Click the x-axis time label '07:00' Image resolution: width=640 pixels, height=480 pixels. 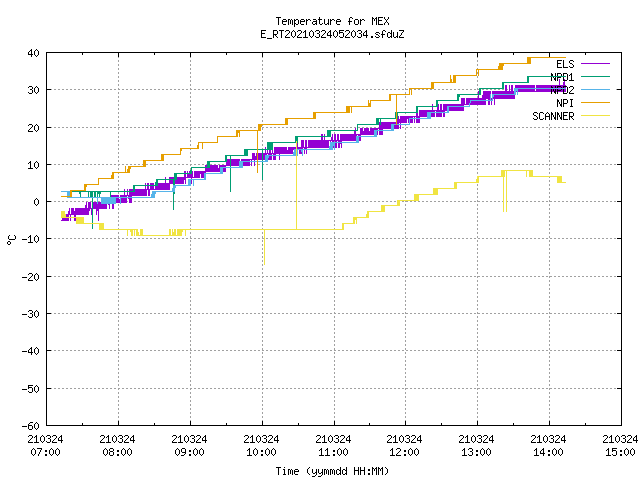pyautogui.click(x=45, y=453)
